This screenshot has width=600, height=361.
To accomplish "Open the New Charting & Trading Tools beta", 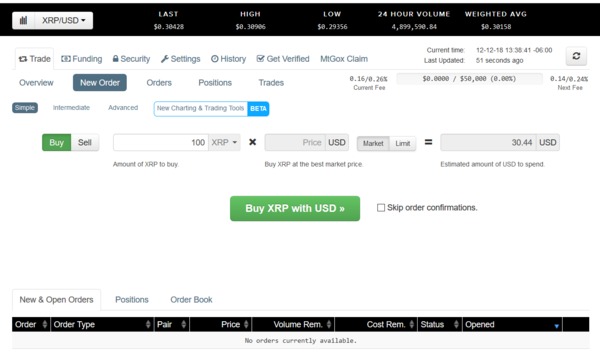I will point(211,109).
